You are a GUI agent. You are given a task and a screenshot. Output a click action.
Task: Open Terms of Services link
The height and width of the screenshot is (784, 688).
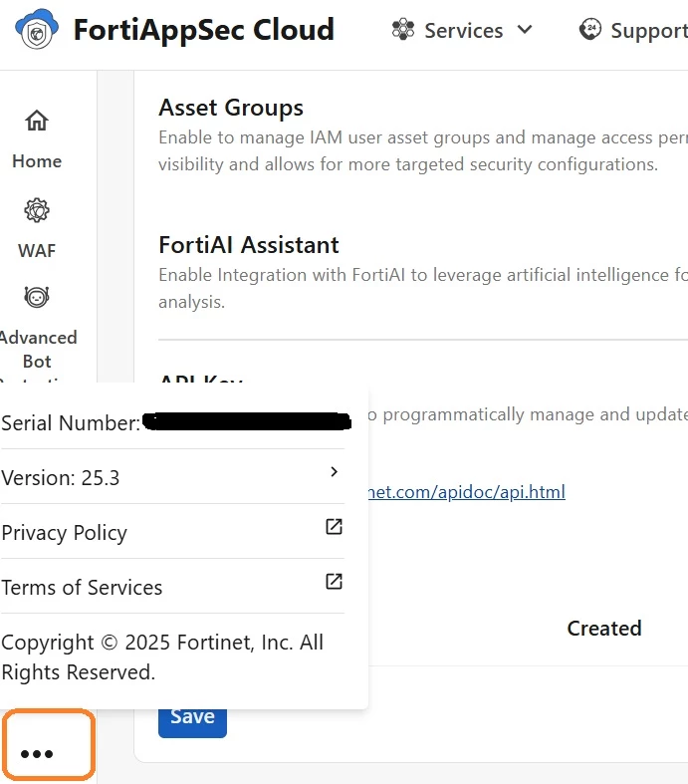[x=172, y=587]
